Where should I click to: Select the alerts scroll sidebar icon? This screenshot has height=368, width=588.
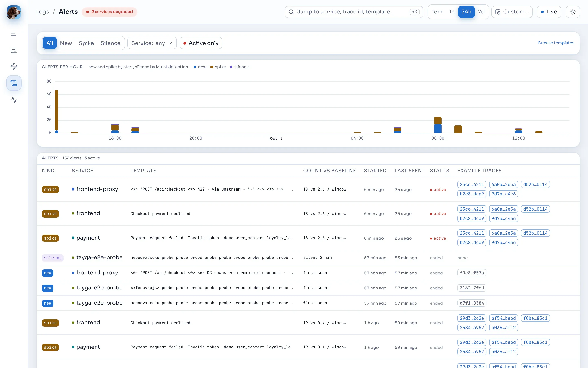point(14,83)
